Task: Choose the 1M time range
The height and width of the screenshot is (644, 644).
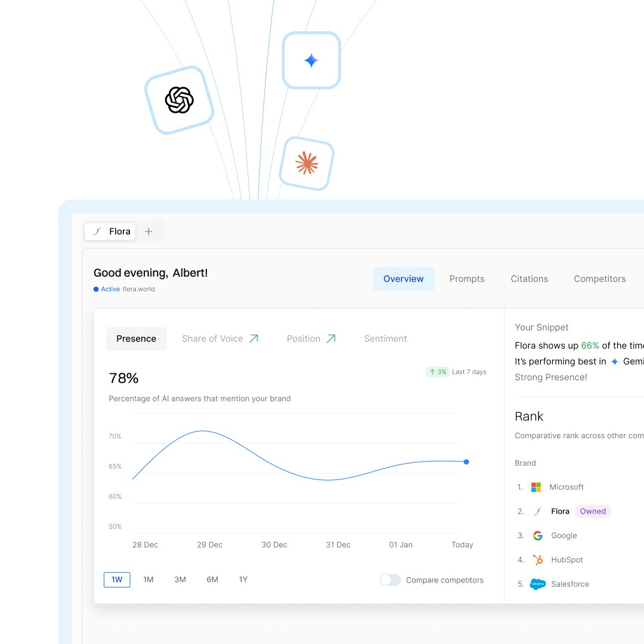Action: click(x=148, y=580)
